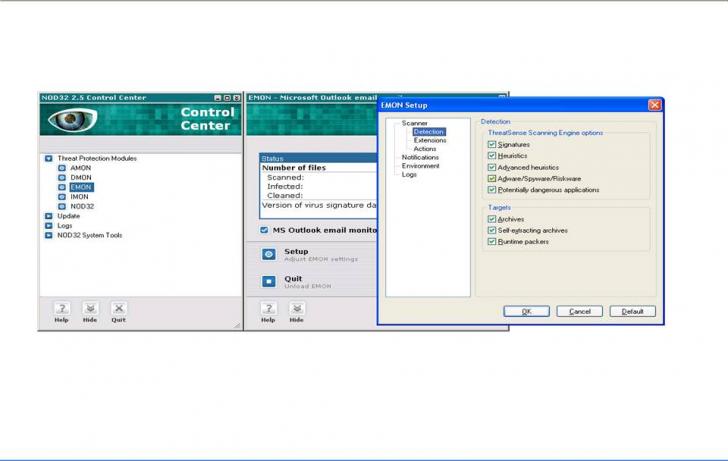
Task: Click the DMON module icon
Action: click(x=62, y=178)
